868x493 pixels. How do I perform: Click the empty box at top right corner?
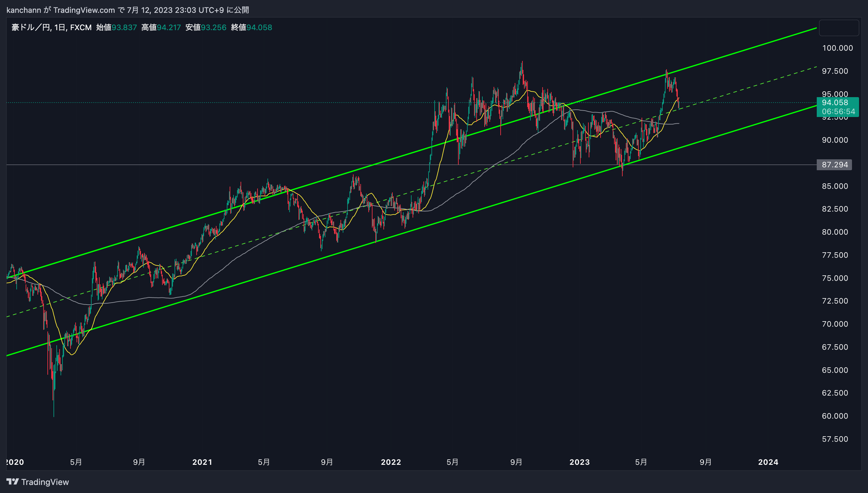839,28
